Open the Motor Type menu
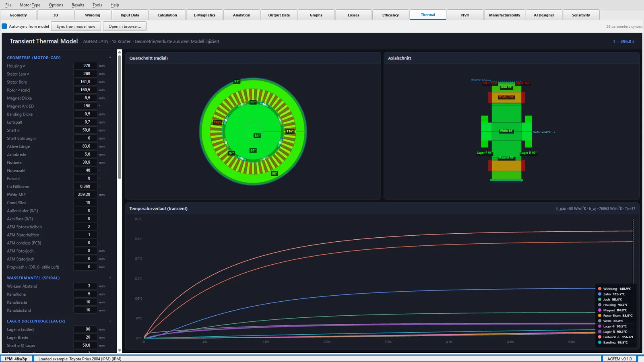 click(x=30, y=5)
